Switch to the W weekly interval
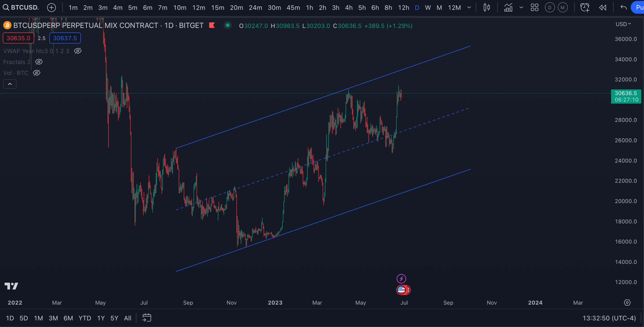 pos(427,8)
